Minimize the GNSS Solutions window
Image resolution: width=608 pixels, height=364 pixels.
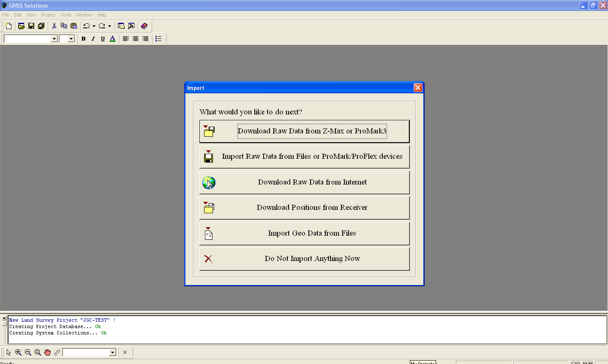coord(583,5)
